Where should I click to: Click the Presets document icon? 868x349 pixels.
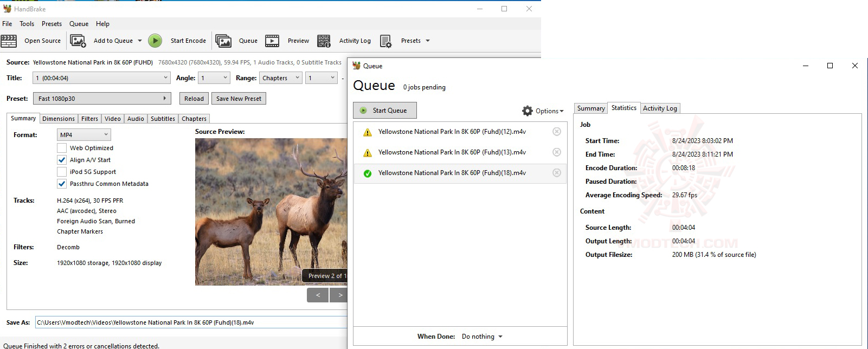[x=386, y=41]
